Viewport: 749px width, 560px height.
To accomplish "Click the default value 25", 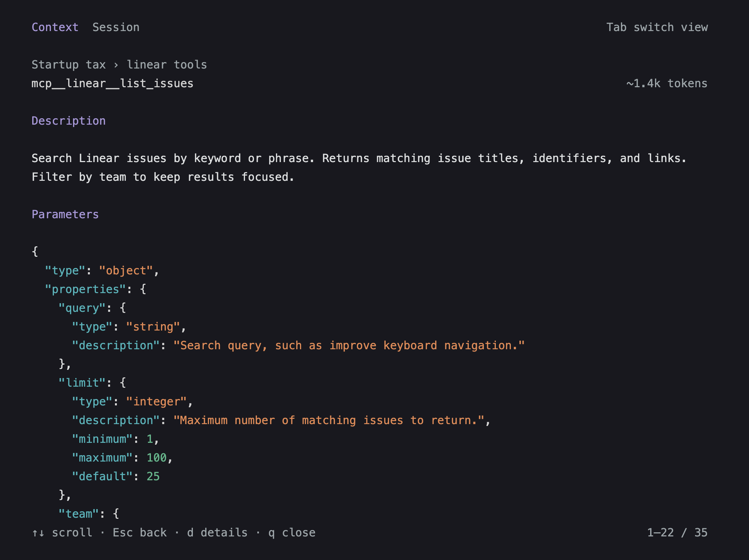I will (x=153, y=477).
